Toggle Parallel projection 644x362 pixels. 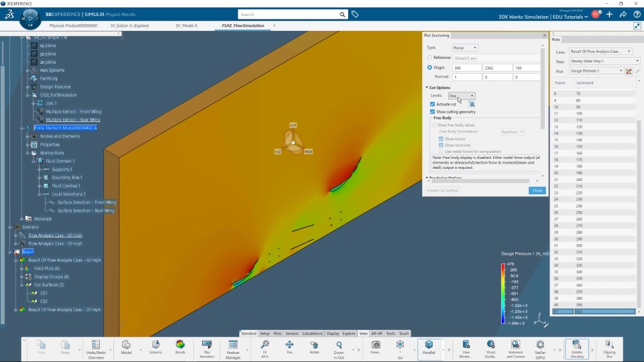pos(429,347)
